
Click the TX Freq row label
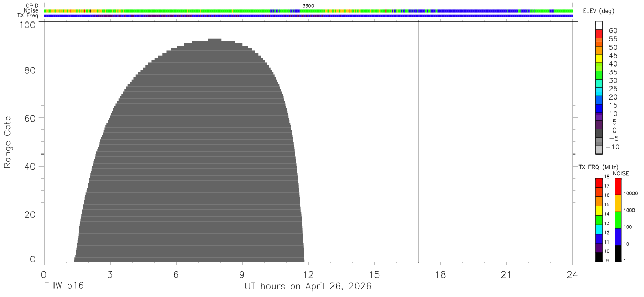click(27, 15)
